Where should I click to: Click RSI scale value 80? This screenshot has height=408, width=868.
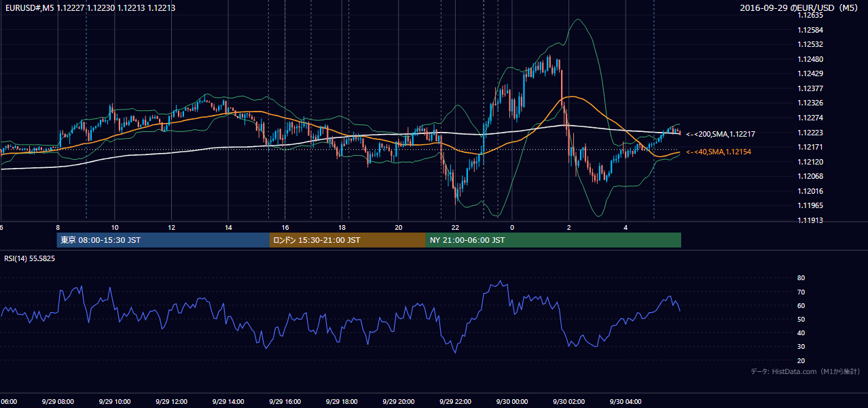point(801,278)
